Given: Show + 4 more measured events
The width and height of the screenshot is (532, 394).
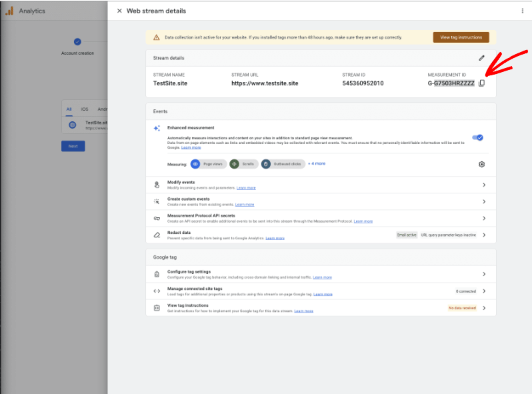Looking at the screenshot, I should point(317,163).
